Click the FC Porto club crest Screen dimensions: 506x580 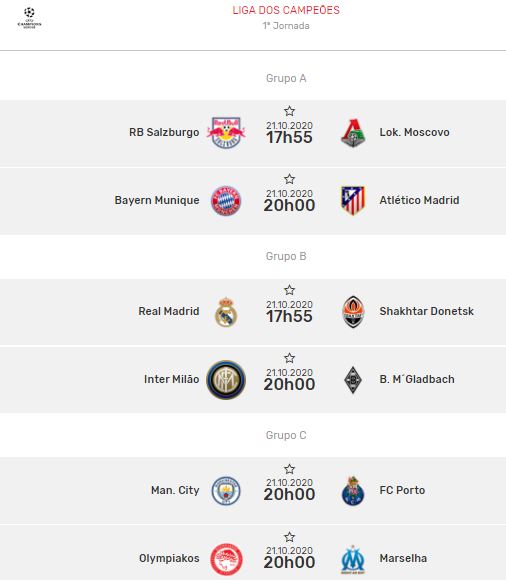[353, 490]
